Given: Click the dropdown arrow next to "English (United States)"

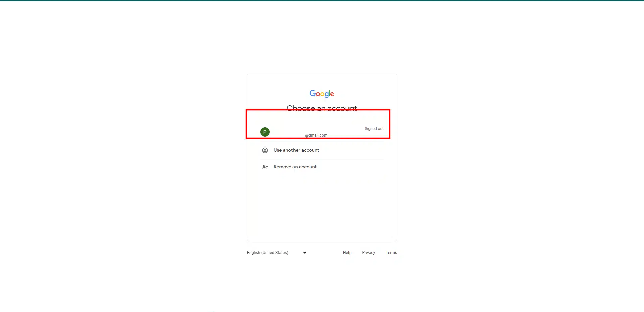Looking at the screenshot, I should 304,252.
